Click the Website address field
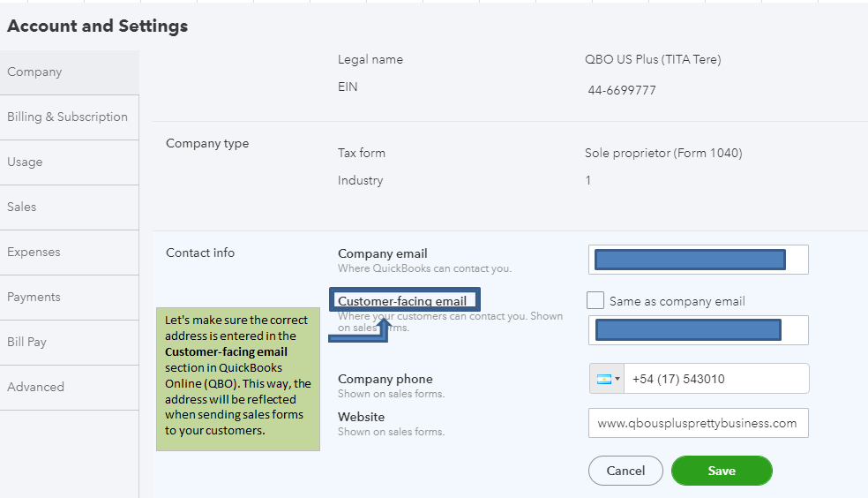This screenshot has width=868, height=498. (699, 423)
